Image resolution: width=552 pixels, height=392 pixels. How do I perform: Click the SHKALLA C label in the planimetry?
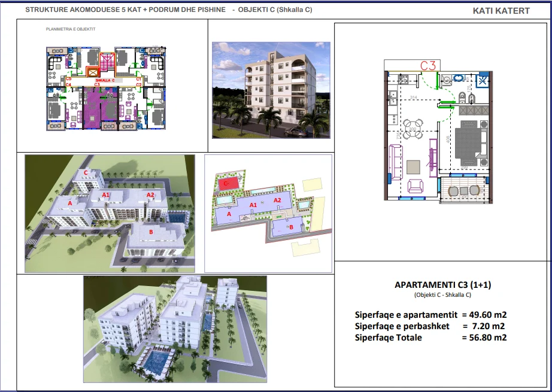pos(105,81)
